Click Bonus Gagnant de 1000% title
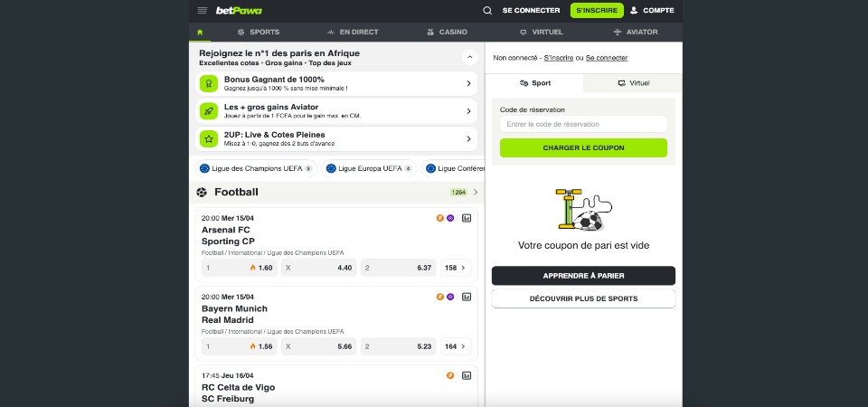Image resolution: width=868 pixels, height=407 pixels. [274, 80]
